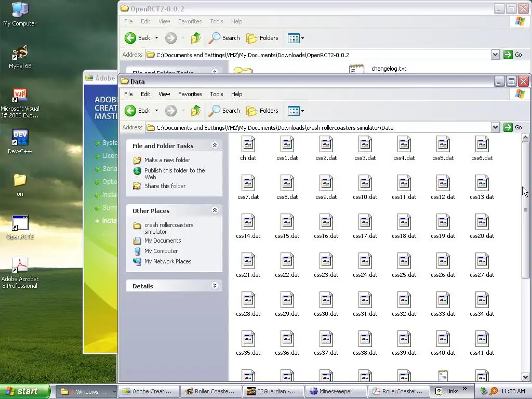Click the system tray clock
Screen dimensions: 532x399
[513, 391]
